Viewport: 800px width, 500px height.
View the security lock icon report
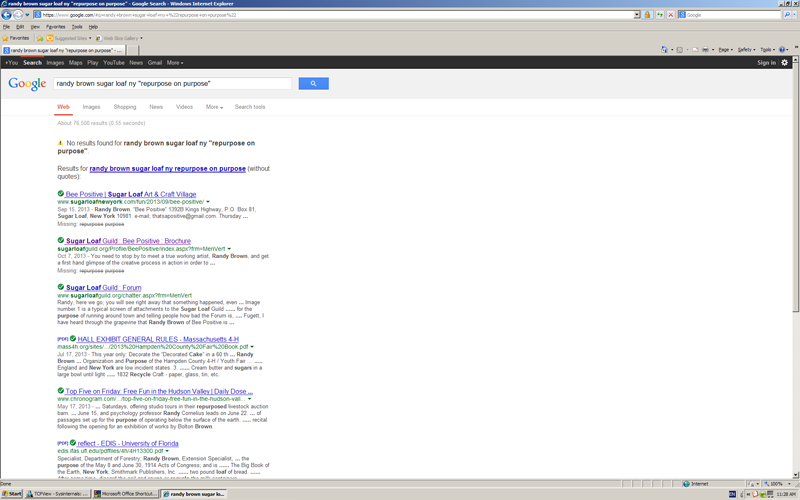(647, 15)
